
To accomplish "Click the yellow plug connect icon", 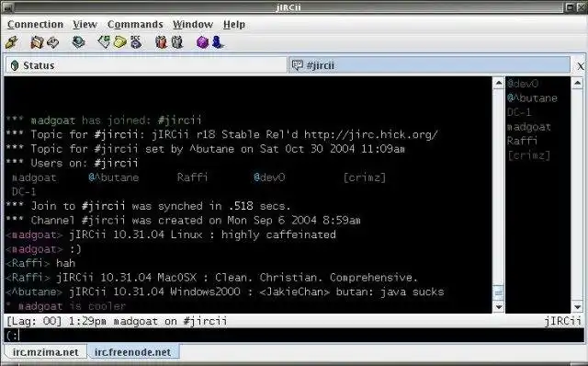I will pos(12,42).
